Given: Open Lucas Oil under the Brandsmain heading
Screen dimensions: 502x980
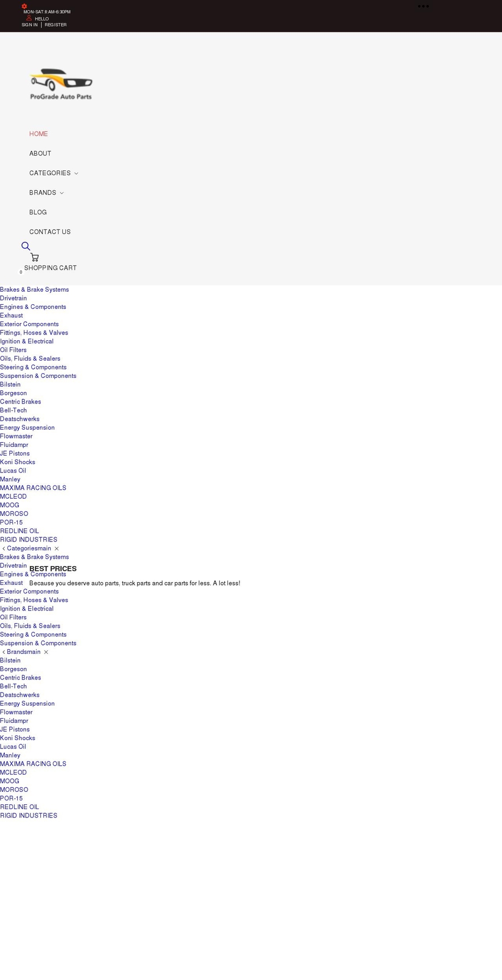Looking at the screenshot, I should point(13,747).
